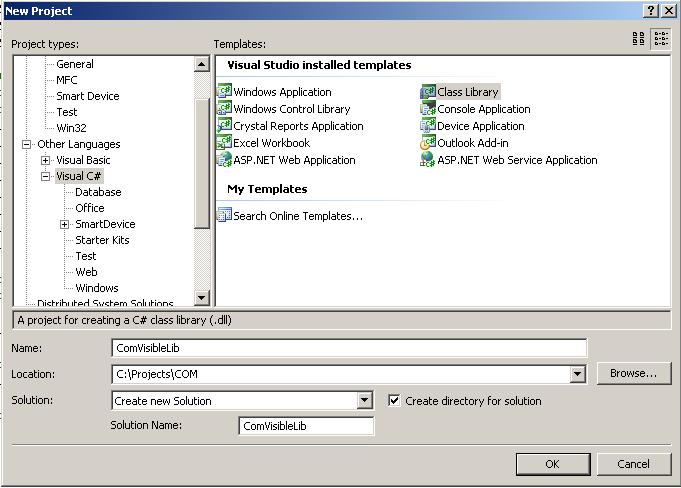Select Visual Basic tree item
The width and height of the screenshot is (681, 488).
pos(83,160)
